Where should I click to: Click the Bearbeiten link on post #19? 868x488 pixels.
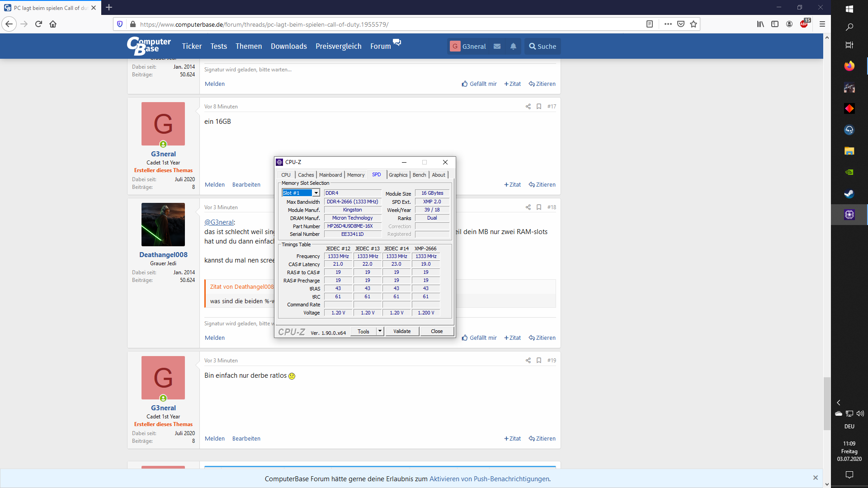tap(246, 439)
